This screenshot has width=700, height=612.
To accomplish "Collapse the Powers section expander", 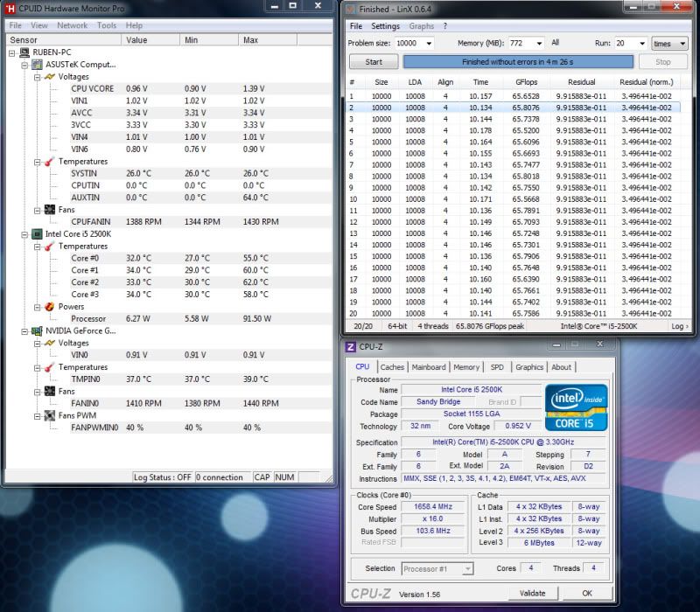I will (x=37, y=307).
